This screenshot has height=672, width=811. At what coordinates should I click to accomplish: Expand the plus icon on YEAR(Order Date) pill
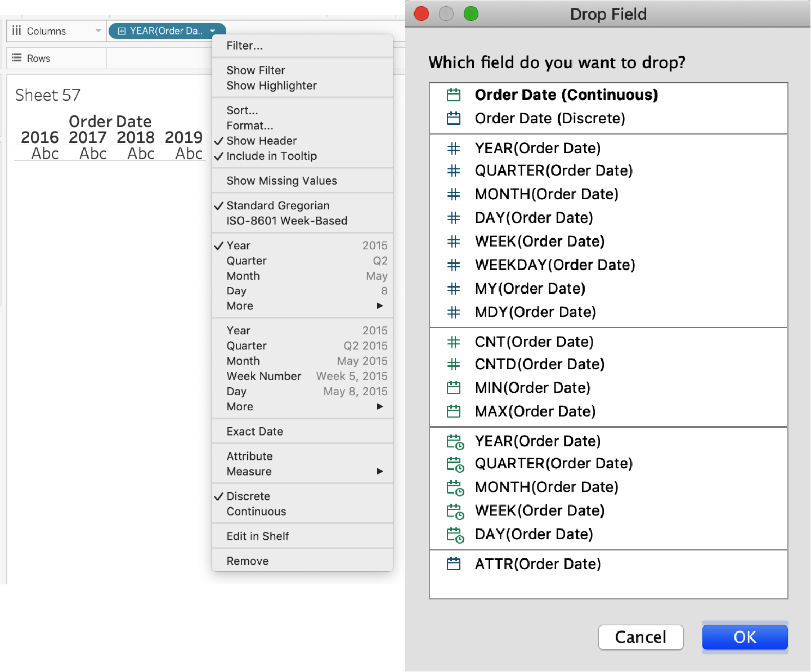pos(122,31)
